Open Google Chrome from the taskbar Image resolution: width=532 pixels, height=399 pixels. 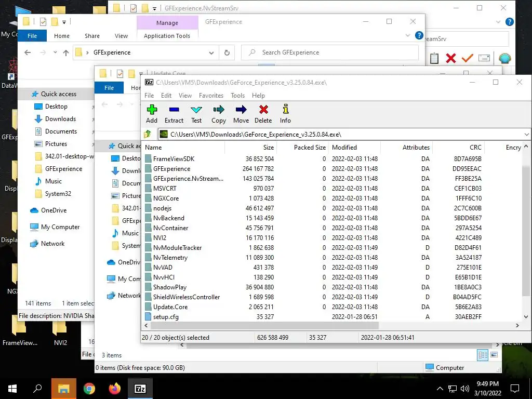89,389
